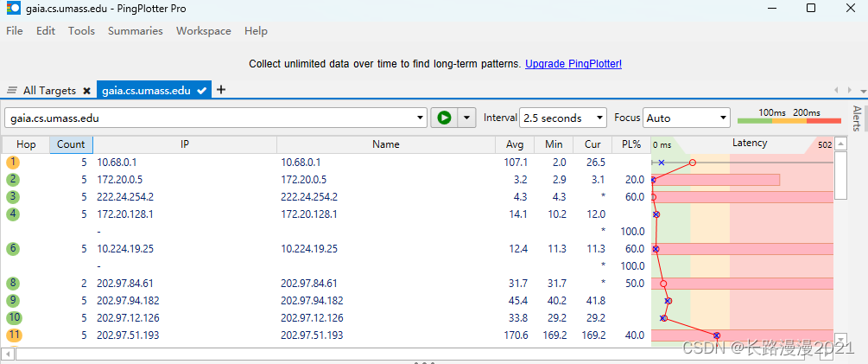Click IP cell 202.97.51.193
This screenshot has height=364, width=868.
[x=128, y=335]
